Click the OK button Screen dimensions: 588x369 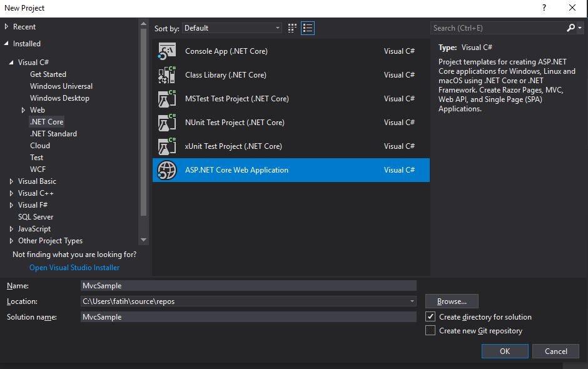504,351
